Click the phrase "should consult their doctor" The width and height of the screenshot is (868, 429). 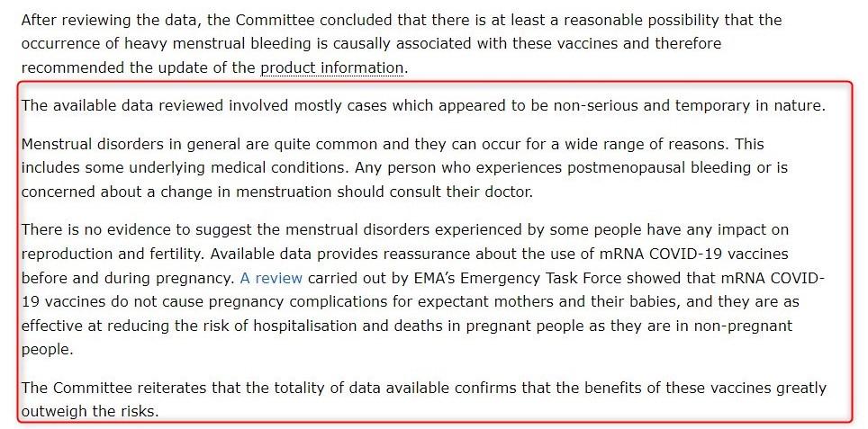click(435, 192)
